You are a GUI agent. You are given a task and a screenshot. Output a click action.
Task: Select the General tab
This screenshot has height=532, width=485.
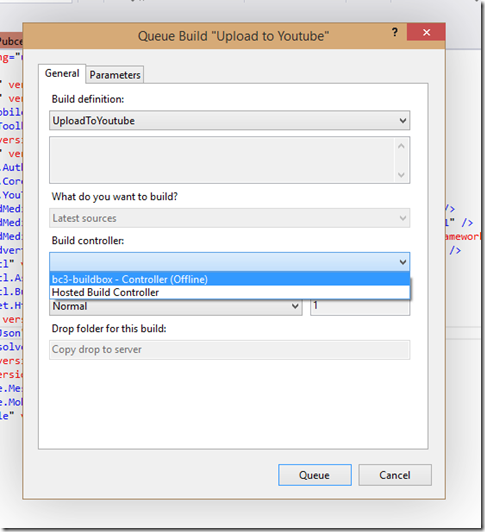pyautogui.click(x=62, y=73)
